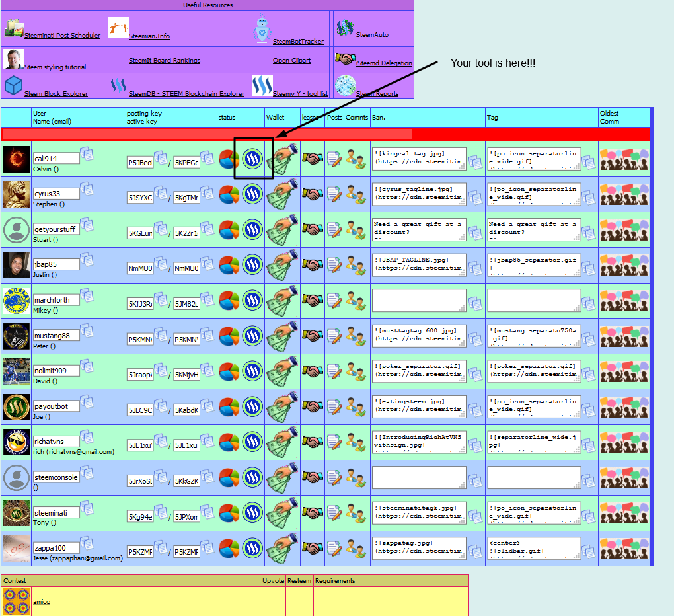Viewport: 674px width, 616px height.
Task: Copy tag text icon in zappa100 row
Action: pos(589,551)
